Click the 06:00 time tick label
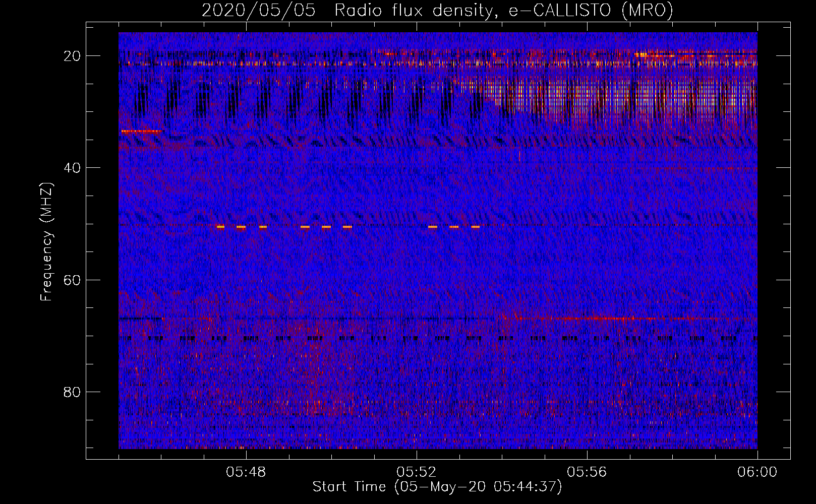Image resolution: width=816 pixels, height=504 pixels. tap(757, 472)
